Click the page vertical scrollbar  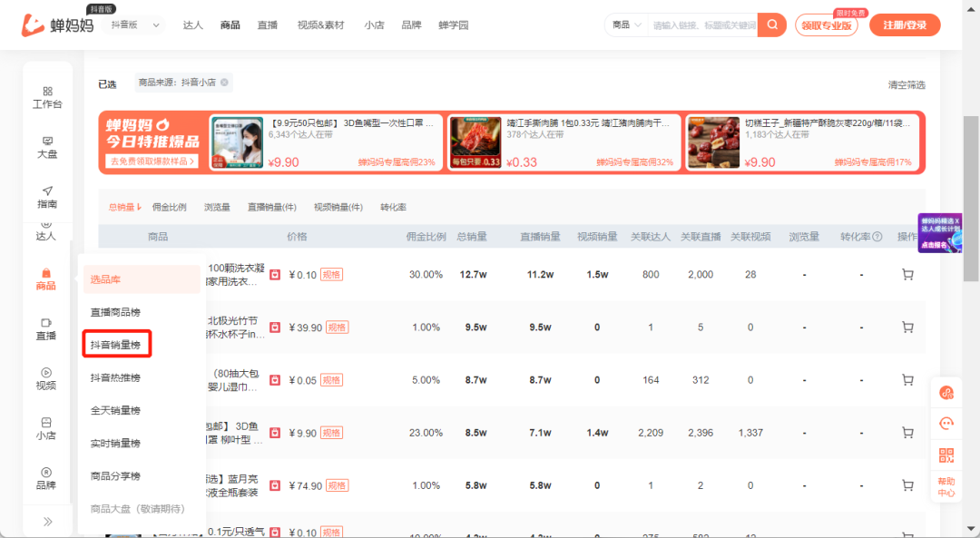(971, 199)
